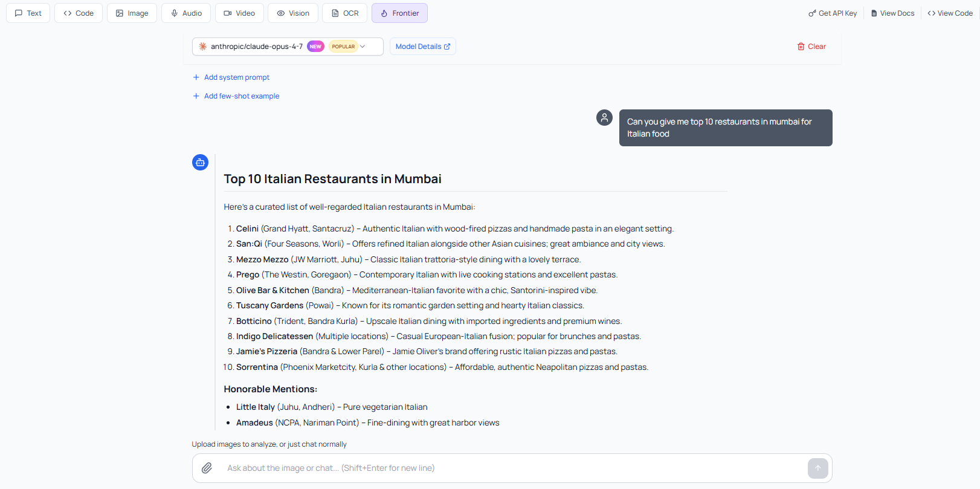Select the Image tab
The width and height of the screenshot is (980, 489).
point(132,13)
